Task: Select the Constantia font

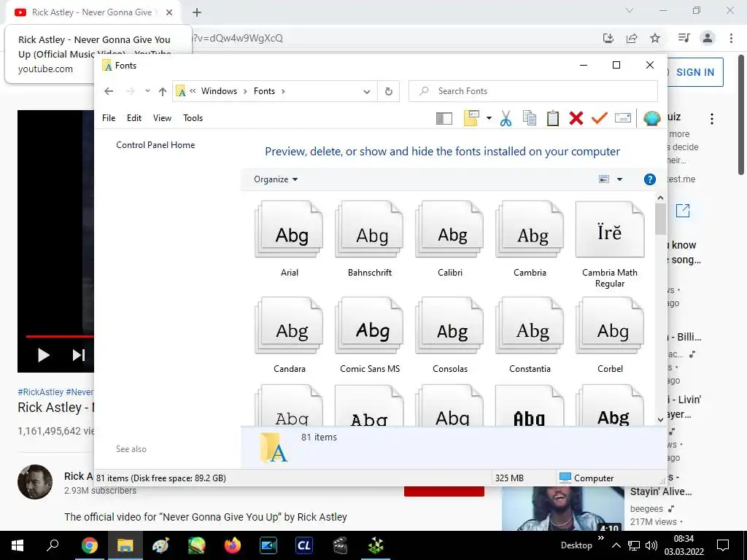Action: point(530,335)
